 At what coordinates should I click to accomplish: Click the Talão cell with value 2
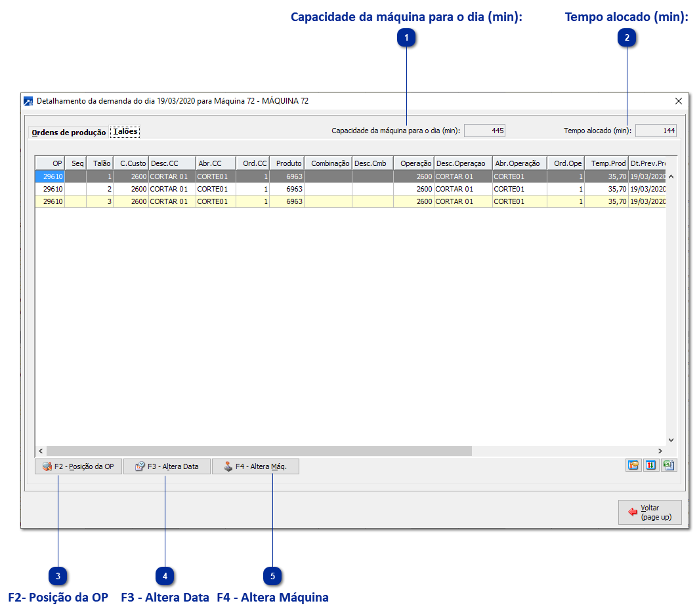[x=100, y=189]
